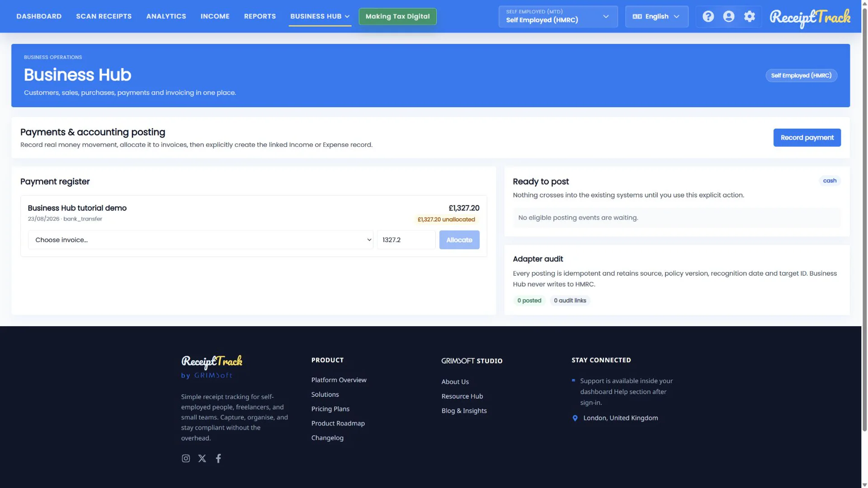This screenshot has width=868, height=488.
Task: Open the X (Twitter) icon in footer
Action: (202, 459)
